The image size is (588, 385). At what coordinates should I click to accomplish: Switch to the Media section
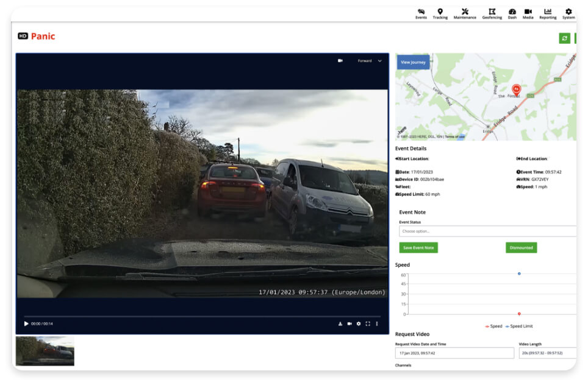point(528,14)
